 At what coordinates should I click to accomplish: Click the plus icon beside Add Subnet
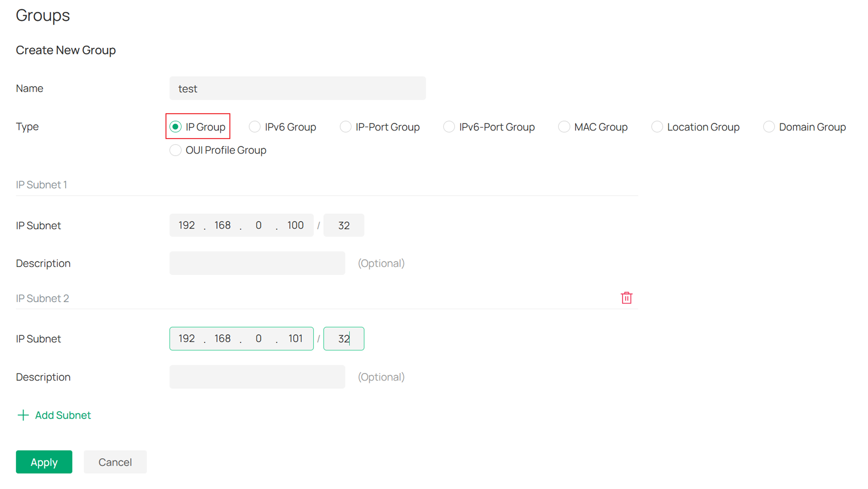(x=23, y=415)
